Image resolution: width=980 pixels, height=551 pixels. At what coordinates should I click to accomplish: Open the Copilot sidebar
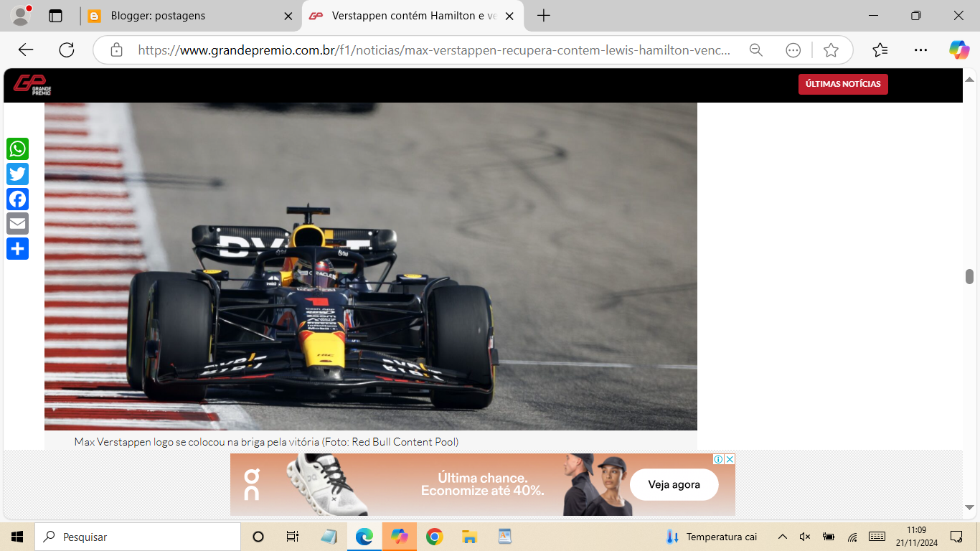tap(959, 50)
